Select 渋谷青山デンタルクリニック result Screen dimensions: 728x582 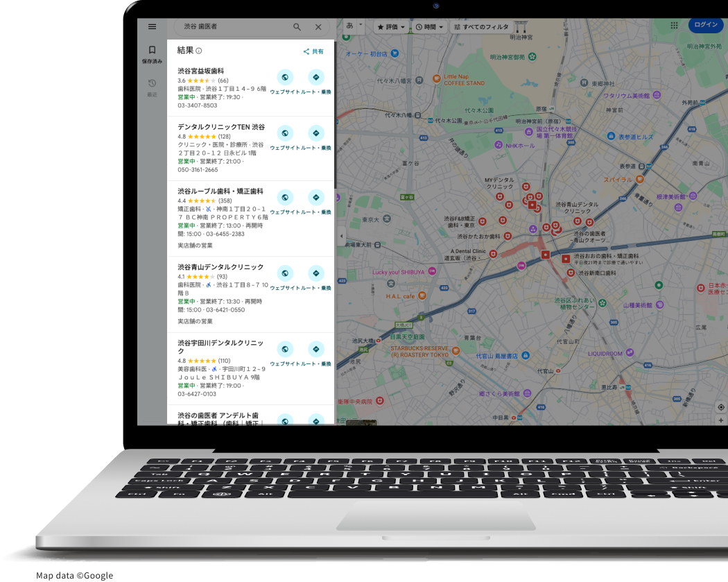coord(220,267)
